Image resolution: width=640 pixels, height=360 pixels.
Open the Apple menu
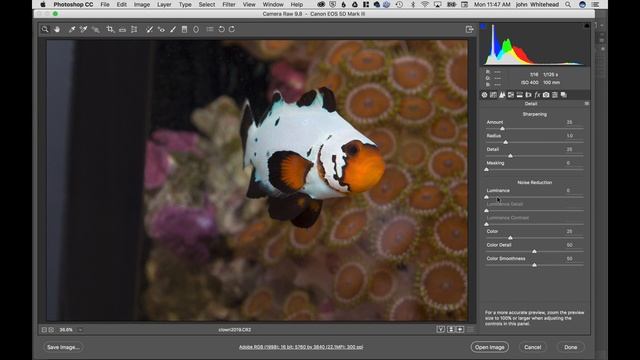[43, 4]
